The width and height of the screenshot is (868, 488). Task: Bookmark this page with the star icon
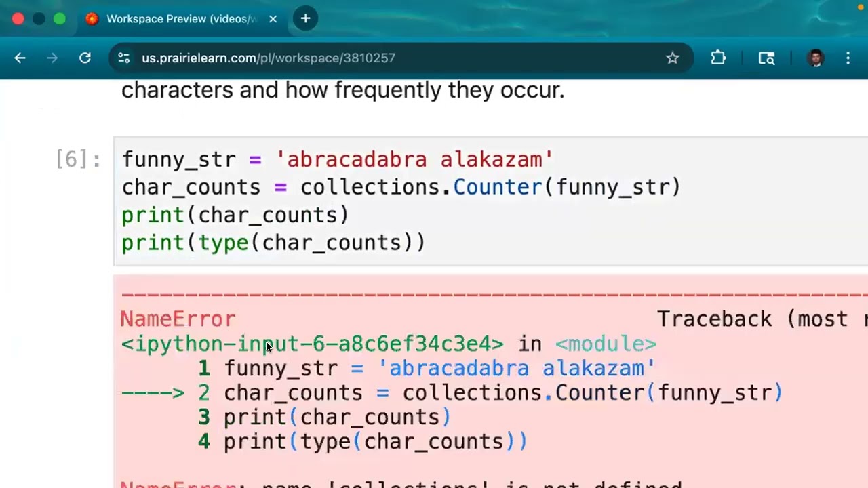672,58
